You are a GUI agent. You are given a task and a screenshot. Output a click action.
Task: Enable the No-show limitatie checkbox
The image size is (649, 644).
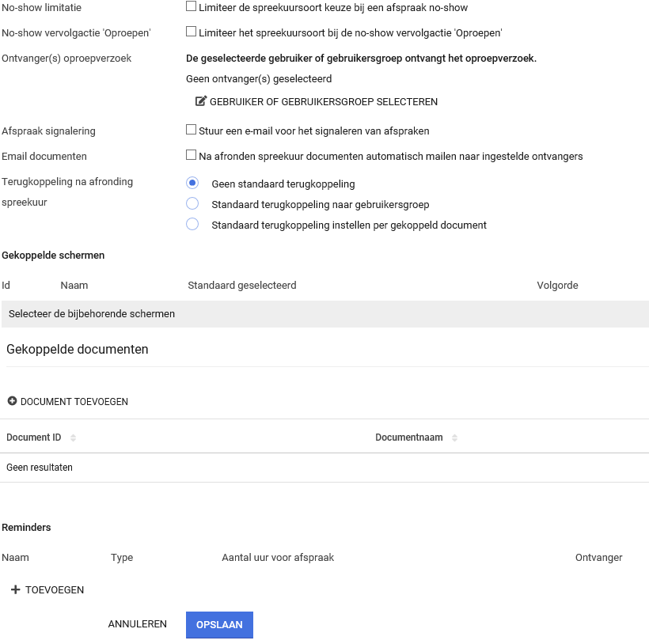click(x=191, y=7)
